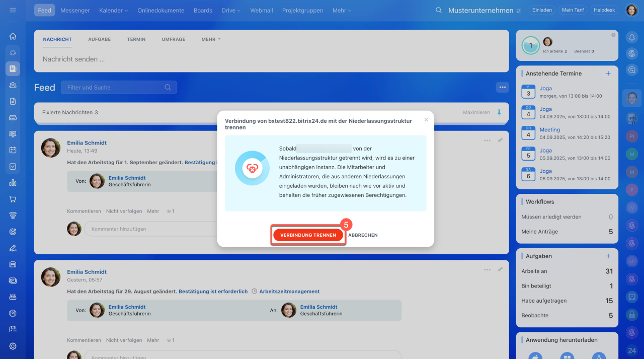Select the Aufgabe tab in post composer
Image resolution: width=644 pixels, height=359 pixels.
pos(99,39)
